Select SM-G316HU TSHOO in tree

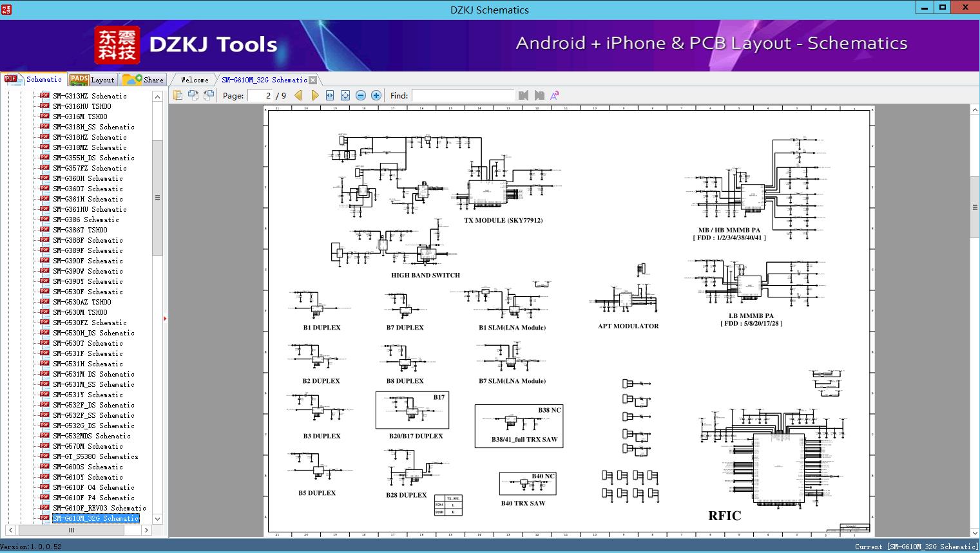[x=82, y=106]
